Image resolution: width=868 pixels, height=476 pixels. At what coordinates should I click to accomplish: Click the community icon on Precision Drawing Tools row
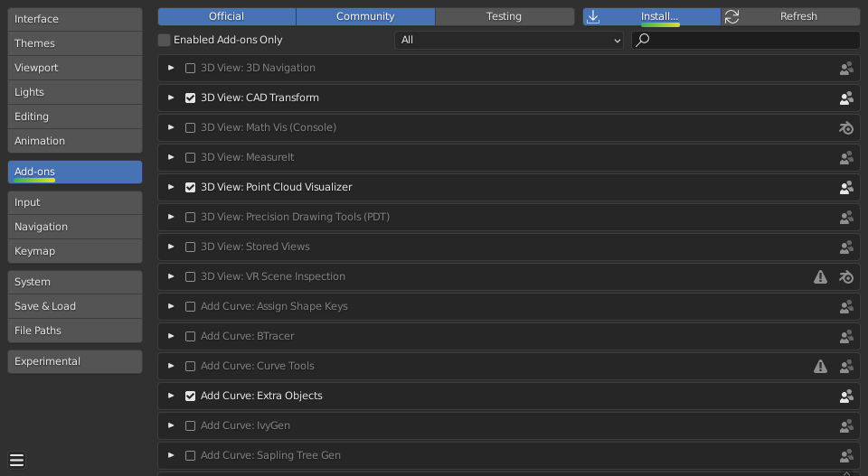coord(846,218)
